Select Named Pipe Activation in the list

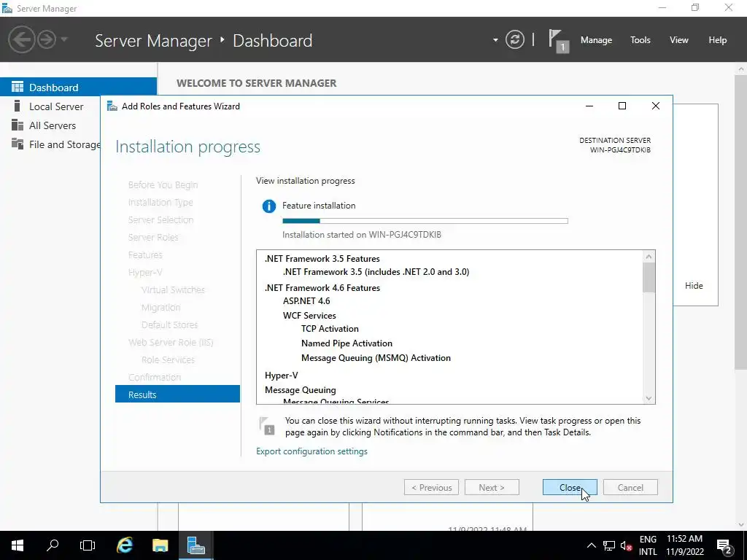pos(347,343)
